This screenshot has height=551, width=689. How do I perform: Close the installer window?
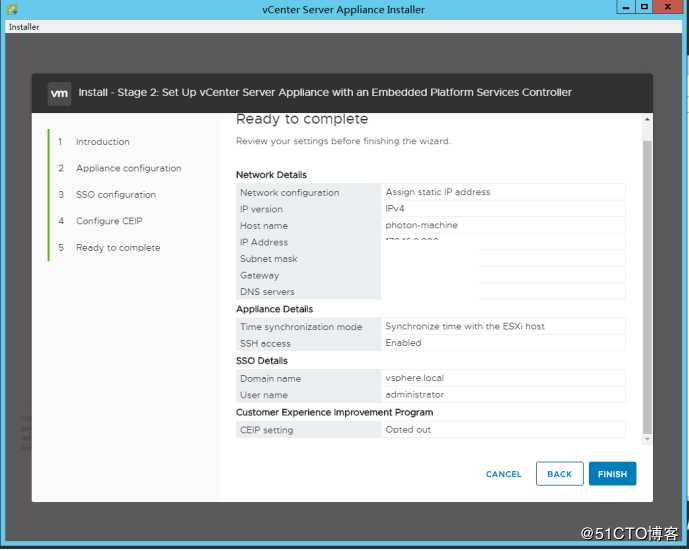667,7
